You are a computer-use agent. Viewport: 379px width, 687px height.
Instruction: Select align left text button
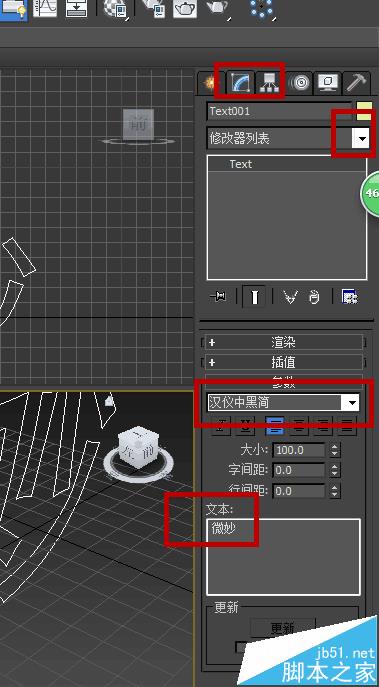coord(275,426)
